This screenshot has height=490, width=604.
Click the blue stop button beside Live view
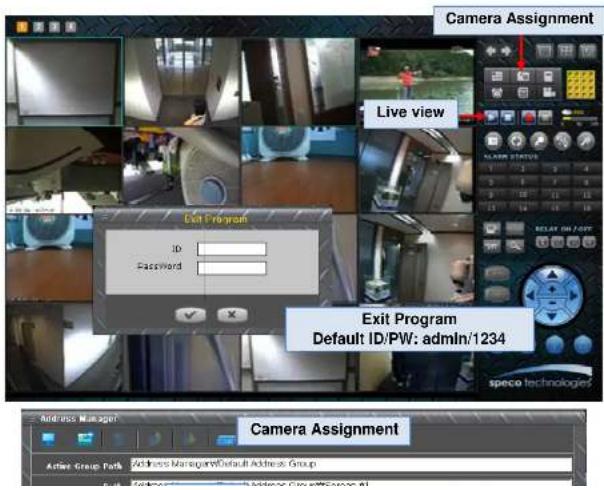click(508, 117)
